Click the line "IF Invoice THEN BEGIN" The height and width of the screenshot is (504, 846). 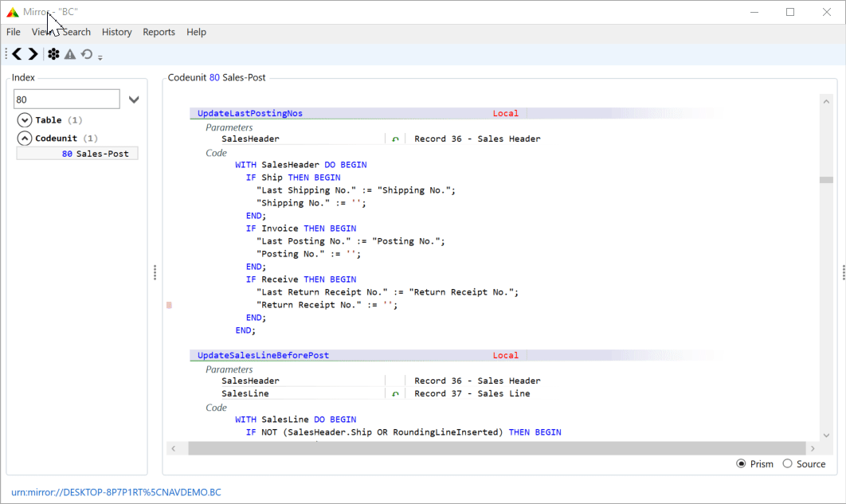(301, 229)
